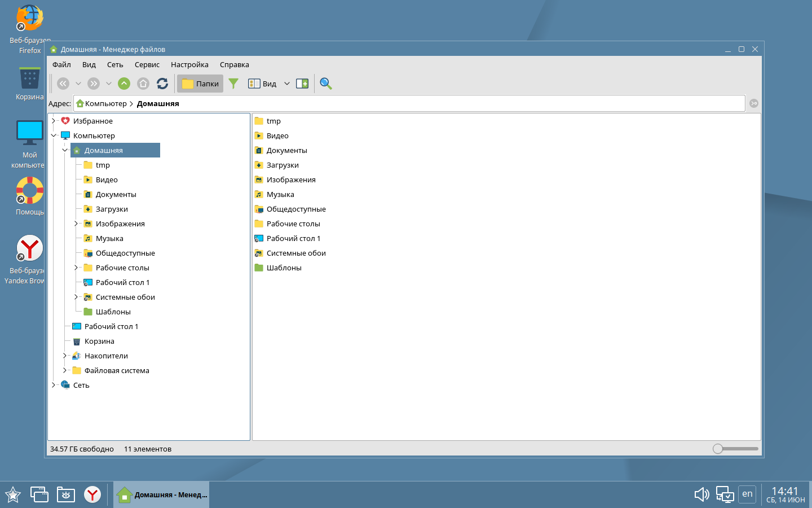
Task: Open file search with the magnifier icon
Action: coord(326,84)
